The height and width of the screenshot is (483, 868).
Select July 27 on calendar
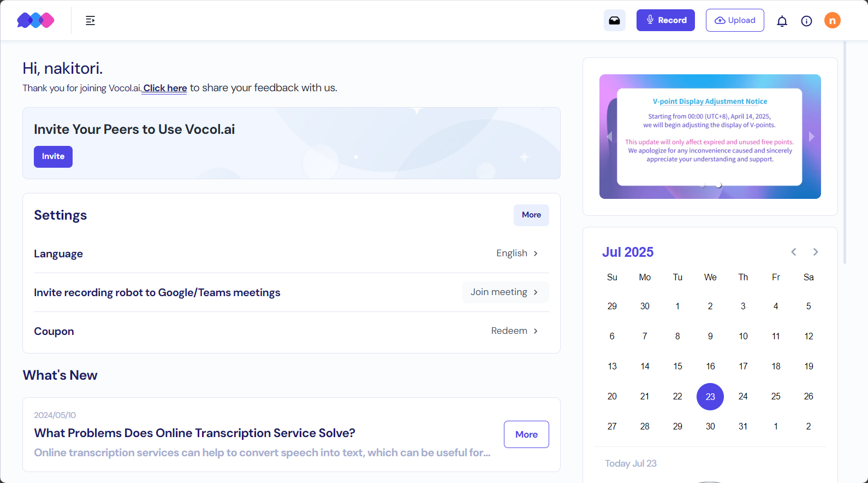(x=612, y=427)
